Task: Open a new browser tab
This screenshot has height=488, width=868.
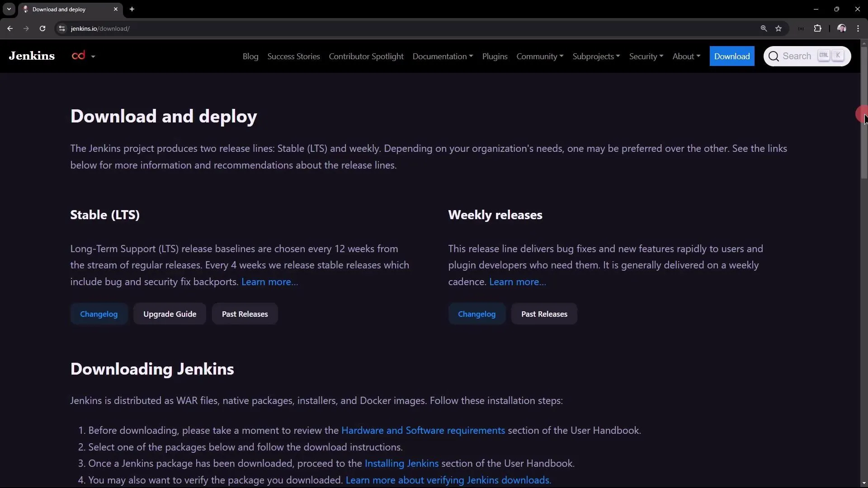Action: coord(132,9)
